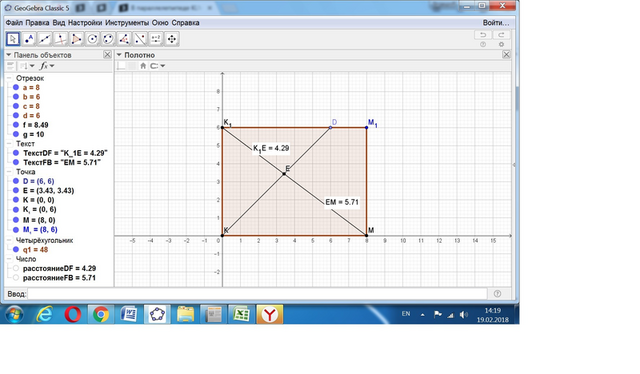
Task: Open the settings gear icon under Redo
Action: (501, 45)
